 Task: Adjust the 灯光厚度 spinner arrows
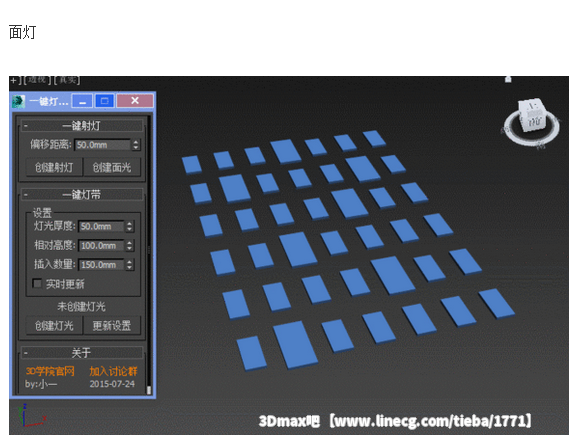click(x=130, y=226)
